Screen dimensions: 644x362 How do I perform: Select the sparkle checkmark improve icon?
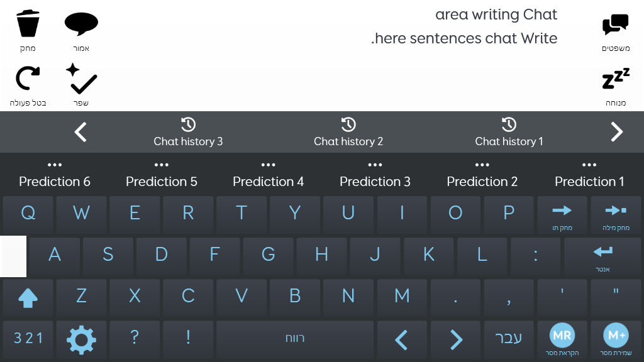point(81,79)
